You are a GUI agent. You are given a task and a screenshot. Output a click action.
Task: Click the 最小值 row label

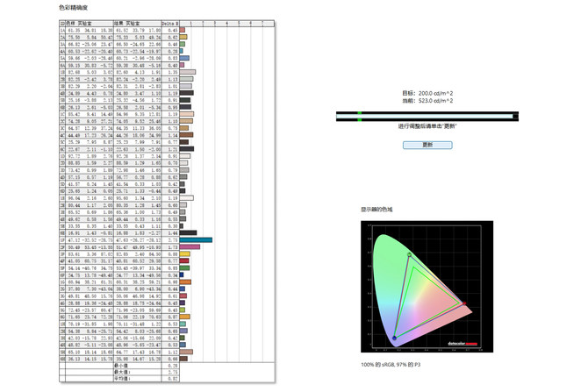119,366
